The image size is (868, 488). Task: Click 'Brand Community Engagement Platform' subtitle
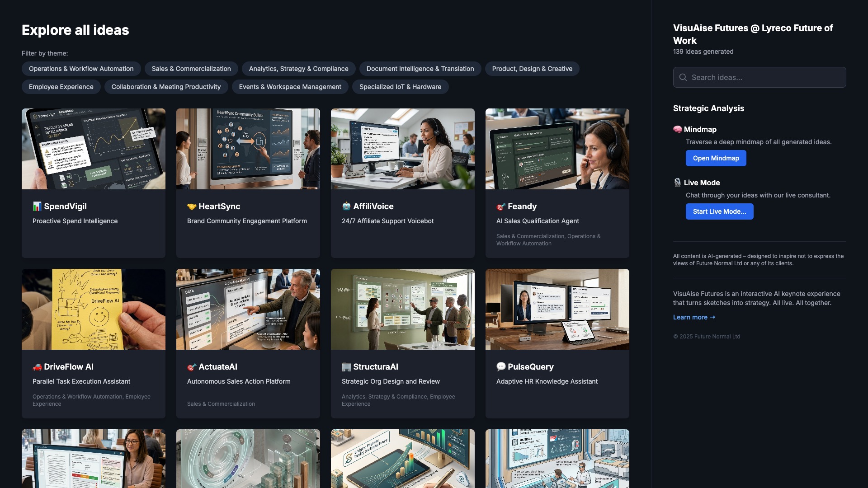(247, 221)
